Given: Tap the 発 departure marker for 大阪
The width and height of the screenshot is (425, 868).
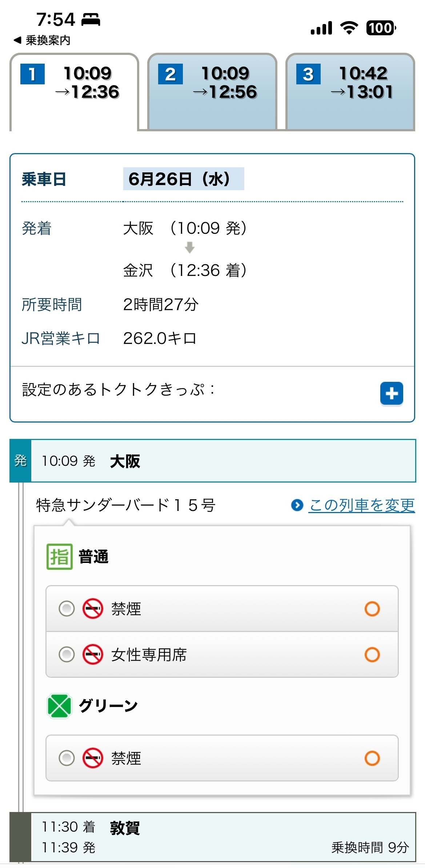Looking at the screenshot, I should pos(20,461).
